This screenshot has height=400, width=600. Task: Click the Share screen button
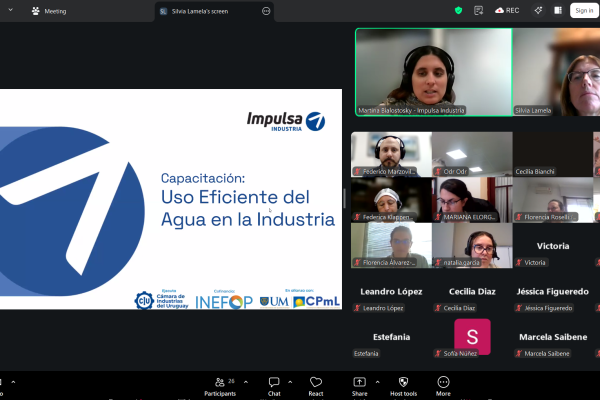point(359,387)
